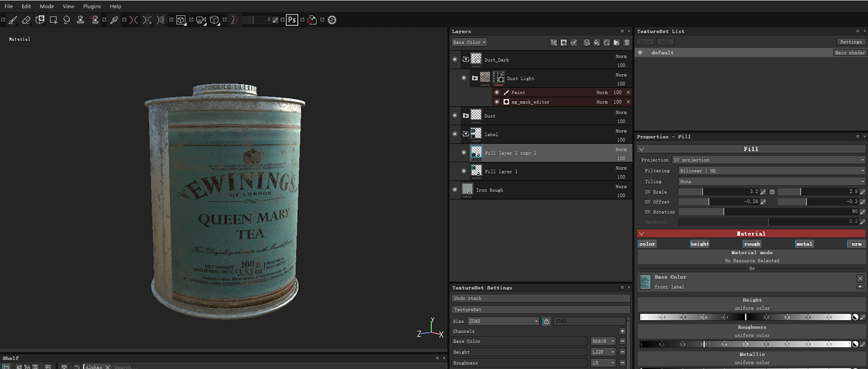The height and width of the screenshot is (369, 868).
Task: Open the File menu
Action: pos(9,6)
